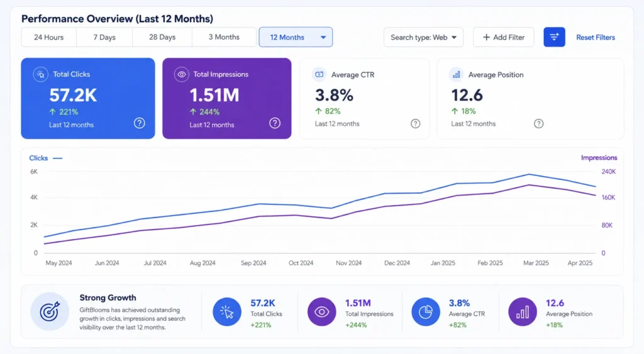Choose the 28 Days range tab

tap(162, 37)
